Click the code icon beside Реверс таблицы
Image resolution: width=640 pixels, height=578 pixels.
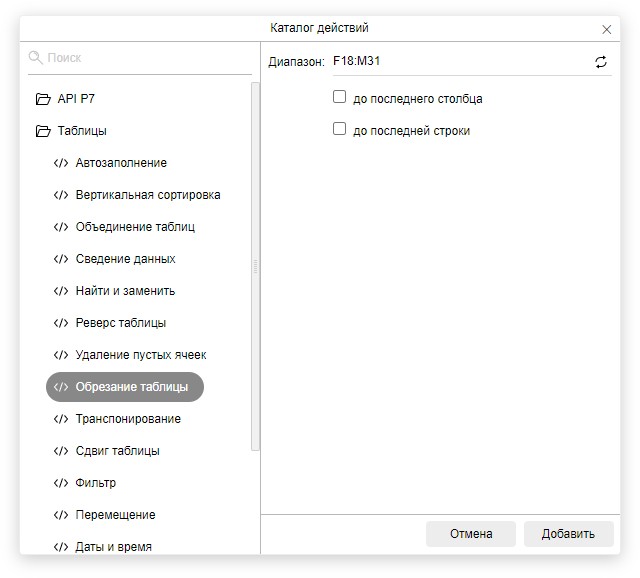61,323
